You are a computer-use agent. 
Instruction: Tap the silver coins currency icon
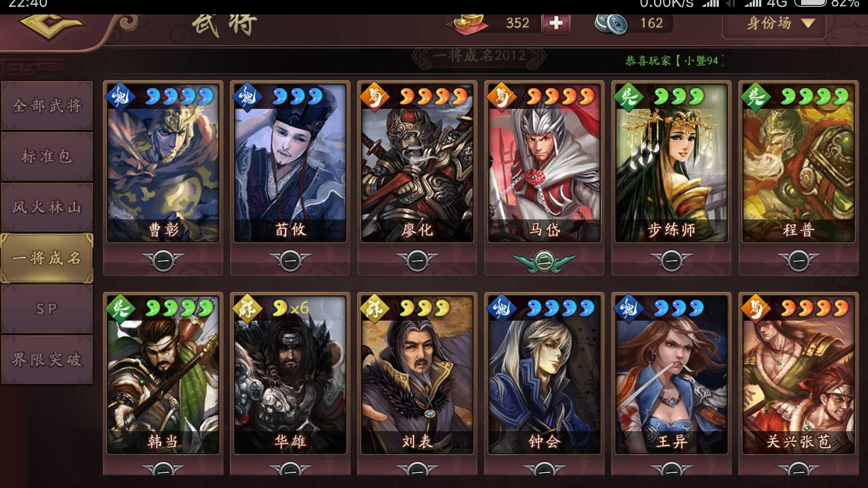point(611,23)
